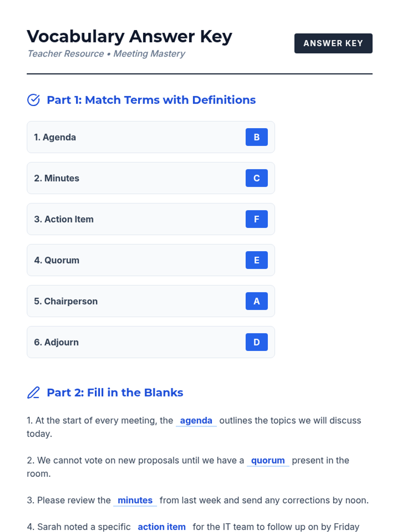Click the checkmark circle icon beside Part 1
The width and height of the screenshot is (399, 532).
tap(34, 100)
